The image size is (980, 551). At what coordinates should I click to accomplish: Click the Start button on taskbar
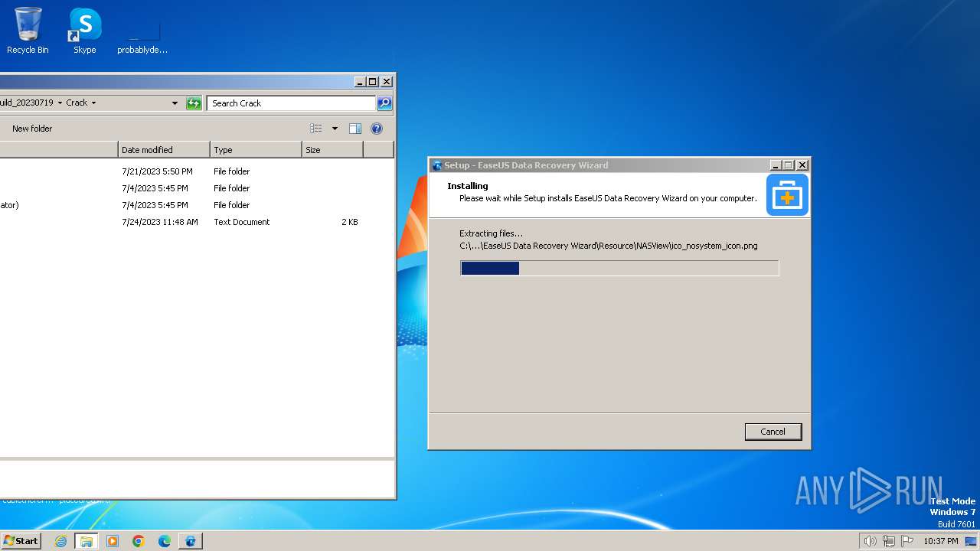pyautogui.click(x=21, y=541)
